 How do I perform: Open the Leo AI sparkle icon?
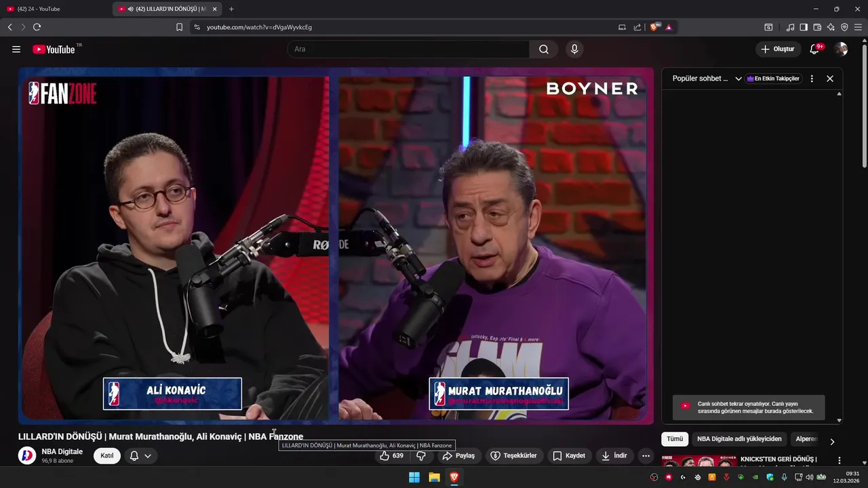point(831,27)
